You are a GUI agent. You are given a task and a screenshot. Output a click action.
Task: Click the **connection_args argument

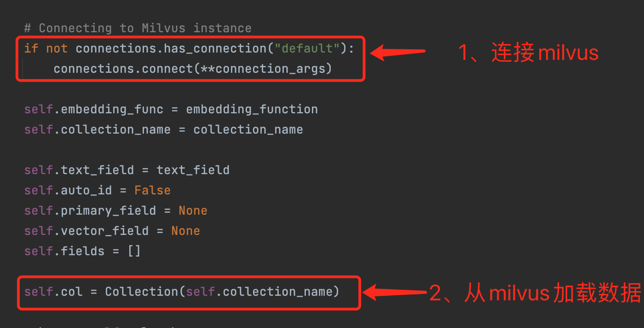click(265, 69)
